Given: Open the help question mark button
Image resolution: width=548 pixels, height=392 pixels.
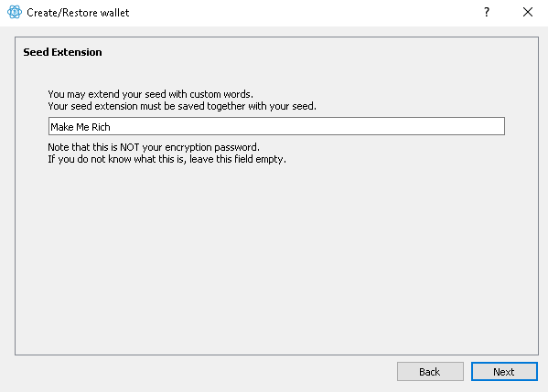Looking at the screenshot, I should (x=487, y=12).
